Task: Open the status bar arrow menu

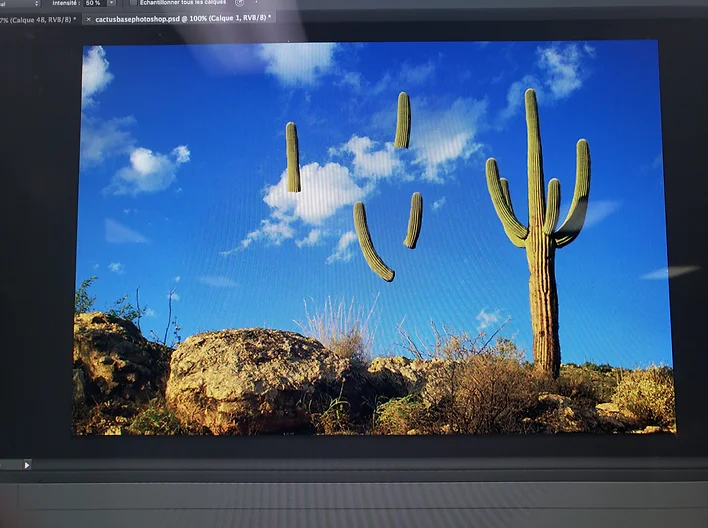Action: pos(27,465)
